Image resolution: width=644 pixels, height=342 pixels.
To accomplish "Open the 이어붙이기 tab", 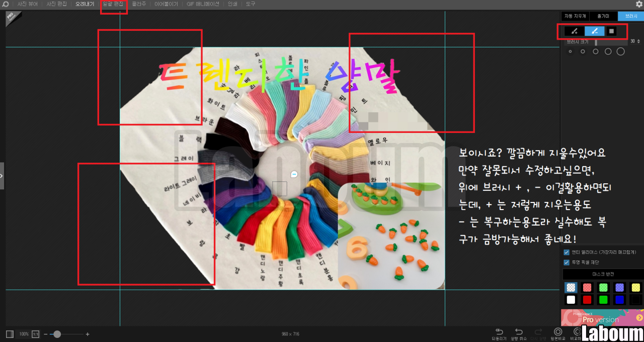I will coord(166,4).
